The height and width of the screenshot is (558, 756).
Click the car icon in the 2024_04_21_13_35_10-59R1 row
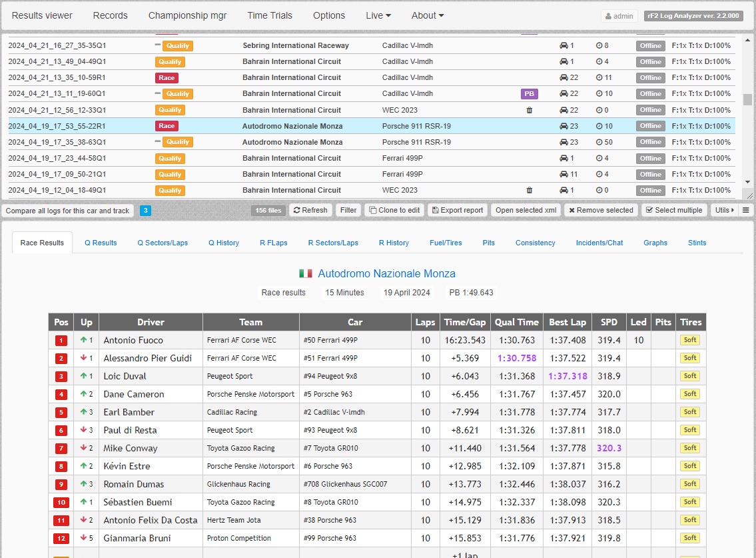click(564, 78)
